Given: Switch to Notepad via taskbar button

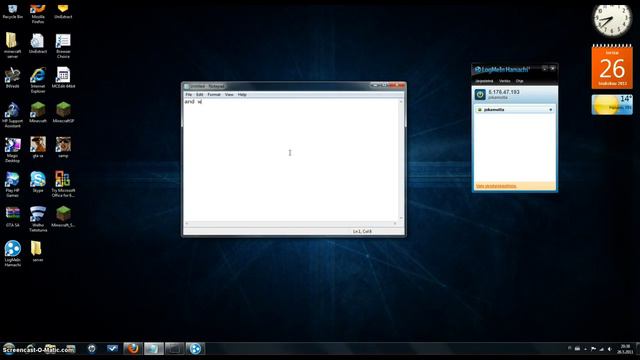Looking at the screenshot, I should tap(153, 349).
